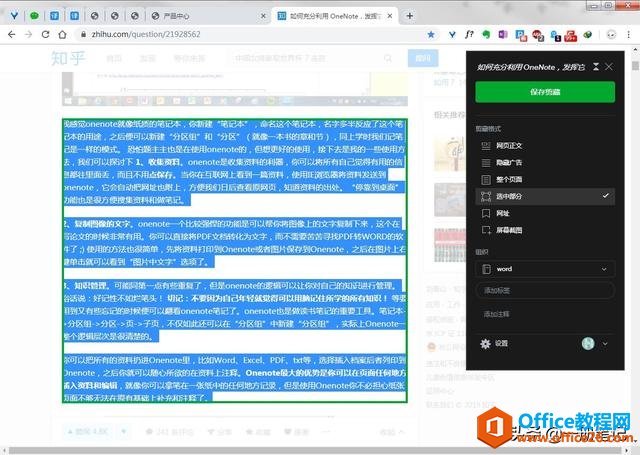Screen dimensions: 640x455
Task: Switch to the blue V pinned tab
Action: [14, 16]
